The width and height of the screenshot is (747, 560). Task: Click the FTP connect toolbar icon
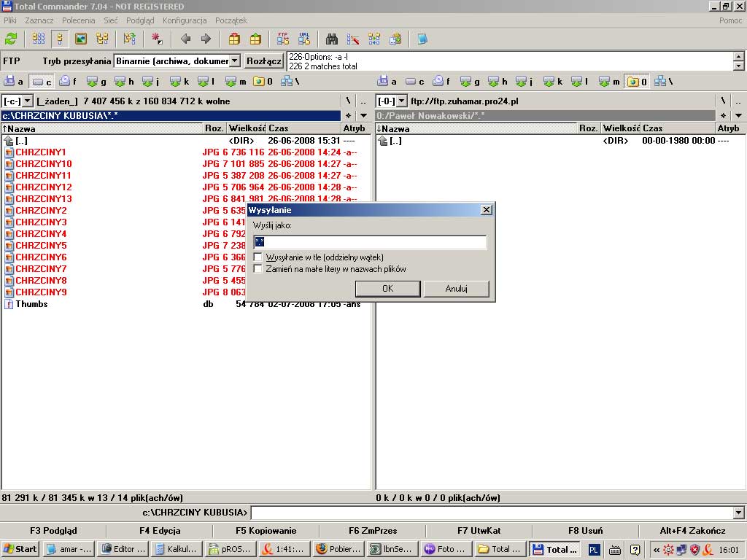[283, 39]
